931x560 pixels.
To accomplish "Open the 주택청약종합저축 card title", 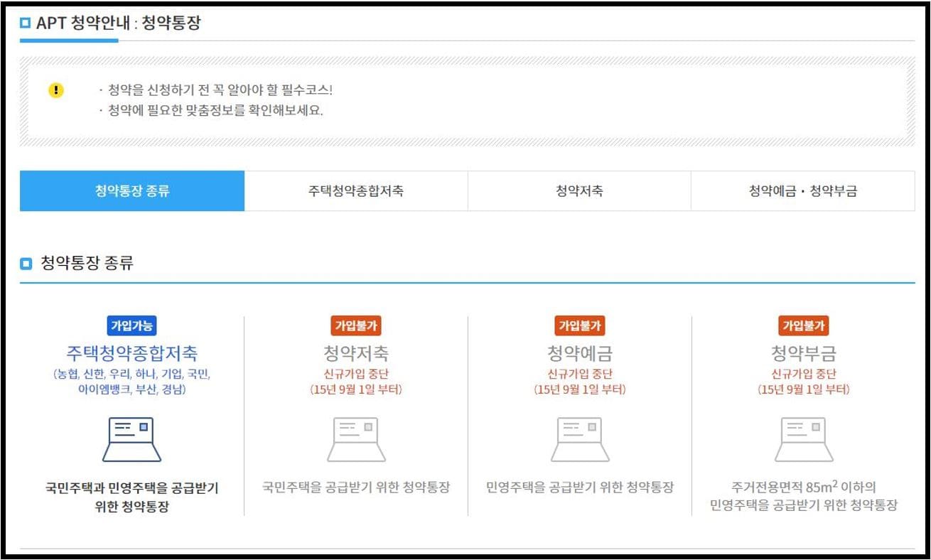I will point(132,353).
